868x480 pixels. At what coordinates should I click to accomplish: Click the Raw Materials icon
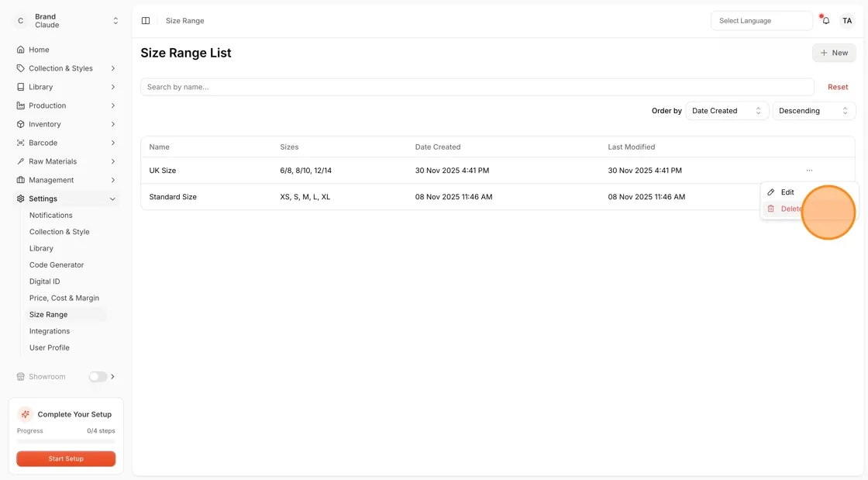click(20, 161)
